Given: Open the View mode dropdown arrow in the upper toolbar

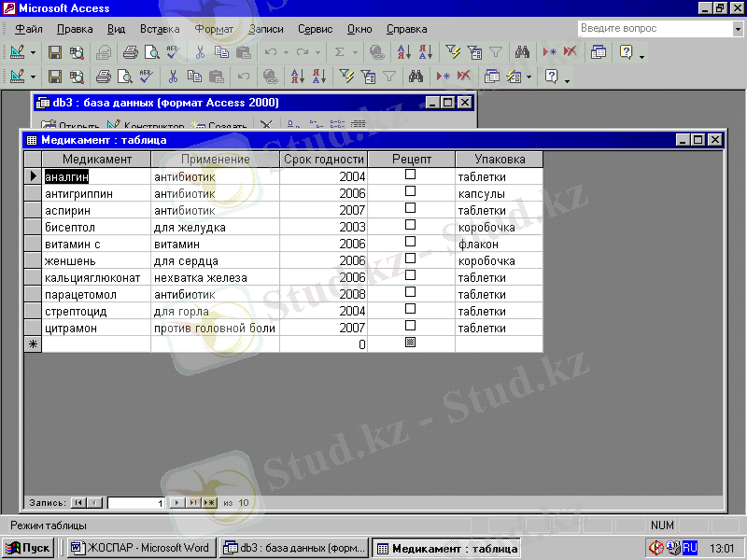Looking at the screenshot, I should 34,52.
